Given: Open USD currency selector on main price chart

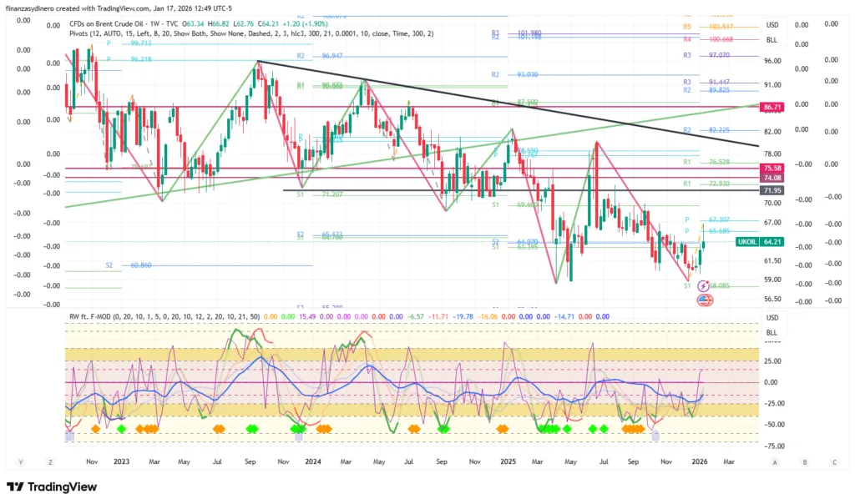Looking at the screenshot, I should [772, 25].
